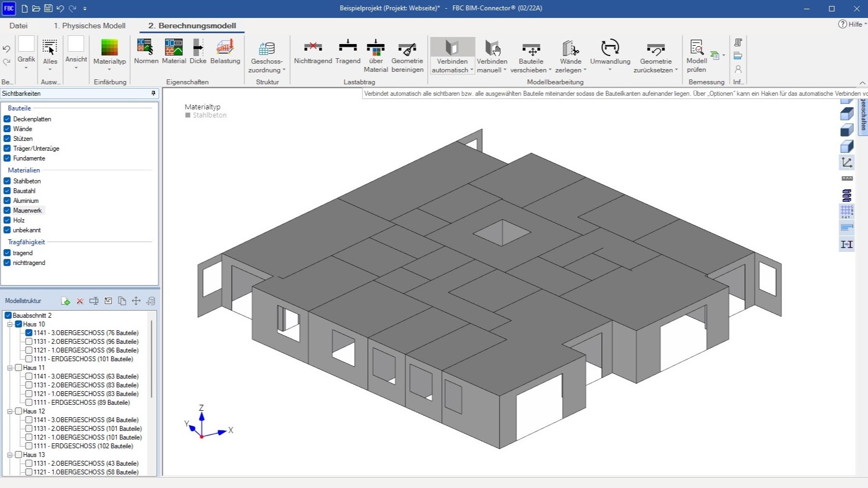Hide Träger/Unterzüge components

click(7, 148)
